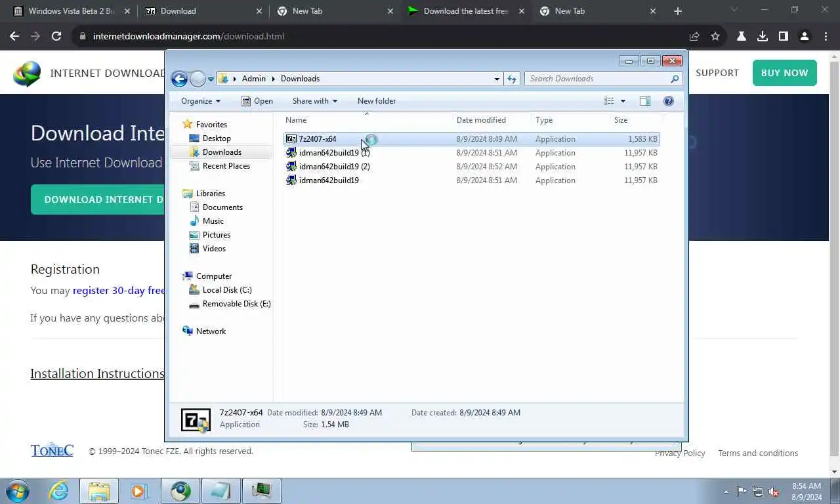
Task: Open Internet Explorer from taskbar
Action: coord(58,491)
